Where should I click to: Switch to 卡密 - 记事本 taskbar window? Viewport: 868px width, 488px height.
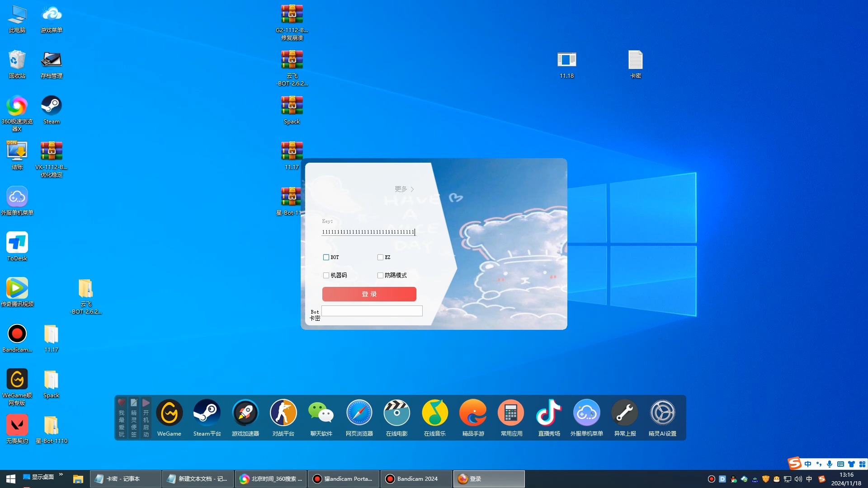point(126,479)
